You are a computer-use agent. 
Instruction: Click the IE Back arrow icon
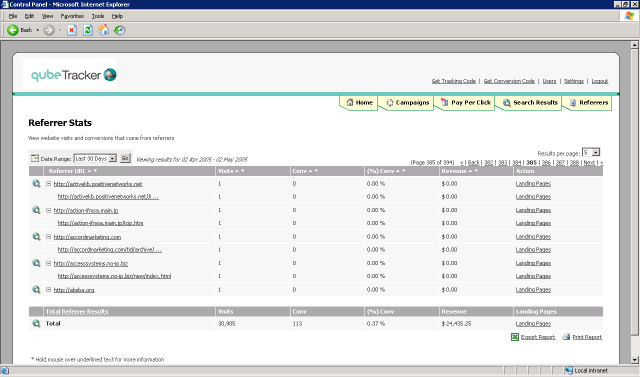[13, 30]
